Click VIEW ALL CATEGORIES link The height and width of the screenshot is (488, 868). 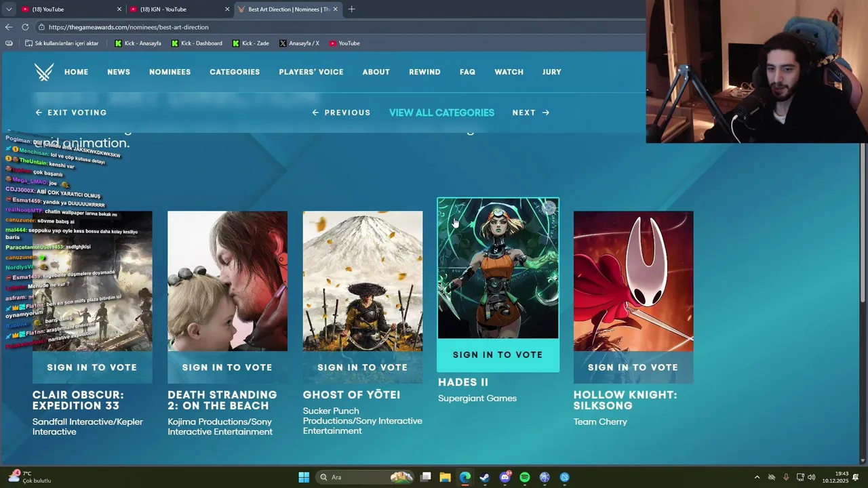(441, 113)
